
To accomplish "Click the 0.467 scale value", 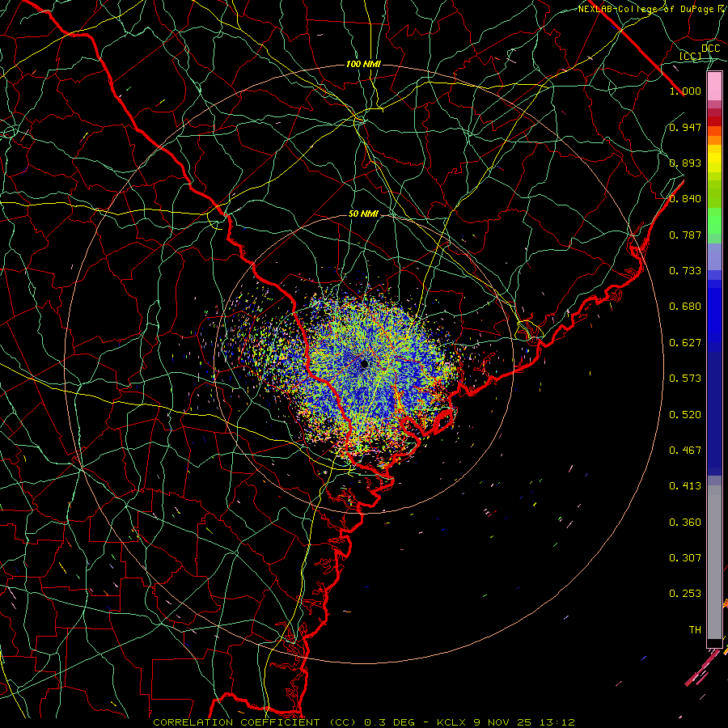I will pos(685,451).
